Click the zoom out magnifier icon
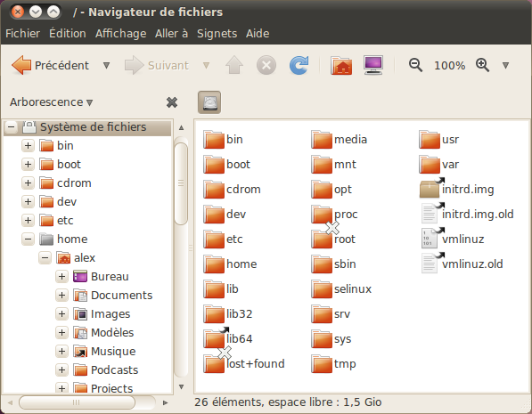This screenshot has width=532, height=414. [415, 65]
